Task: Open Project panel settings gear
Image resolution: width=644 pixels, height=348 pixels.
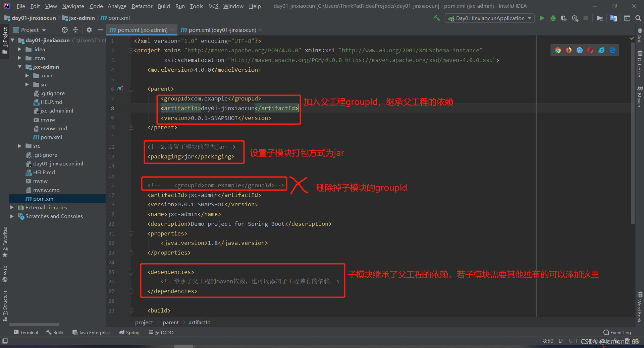Action: pyautogui.click(x=89, y=30)
